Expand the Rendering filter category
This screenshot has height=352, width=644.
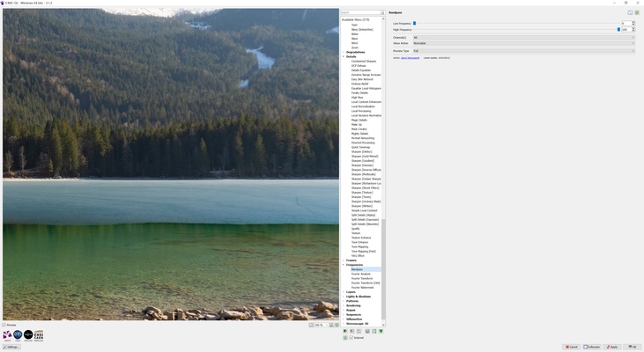click(x=344, y=305)
